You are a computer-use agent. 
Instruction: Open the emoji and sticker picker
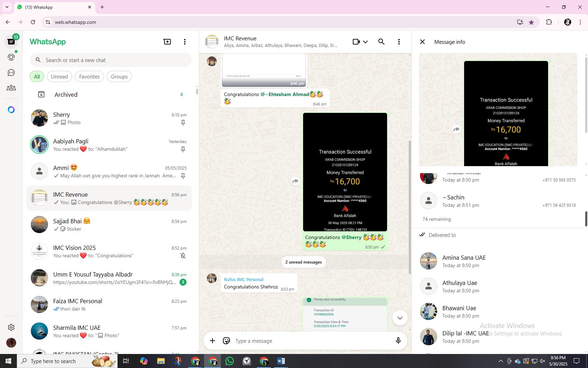pyautogui.click(x=226, y=341)
